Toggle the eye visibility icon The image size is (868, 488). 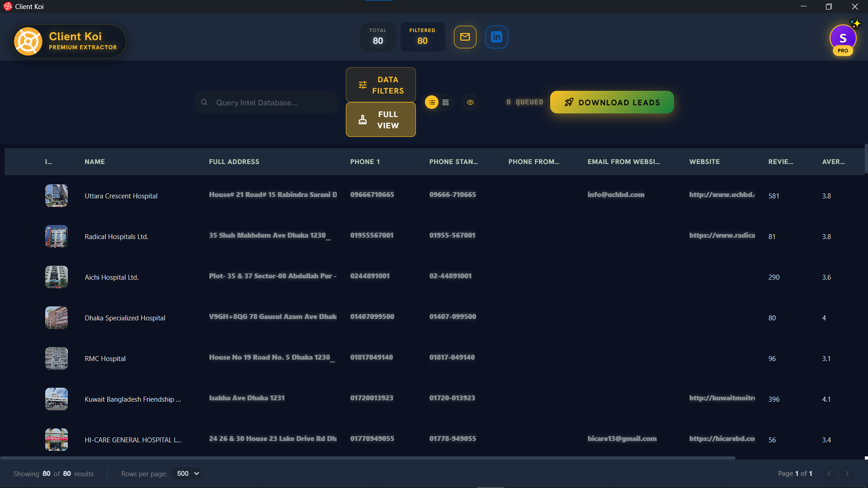pyautogui.click(x=470, y=103)
